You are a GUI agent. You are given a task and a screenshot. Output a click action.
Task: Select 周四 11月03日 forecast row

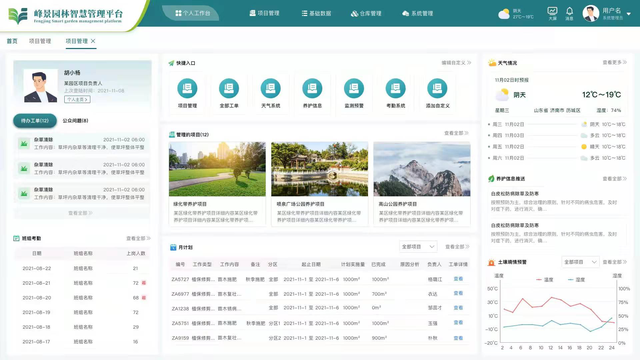[557, 135]
